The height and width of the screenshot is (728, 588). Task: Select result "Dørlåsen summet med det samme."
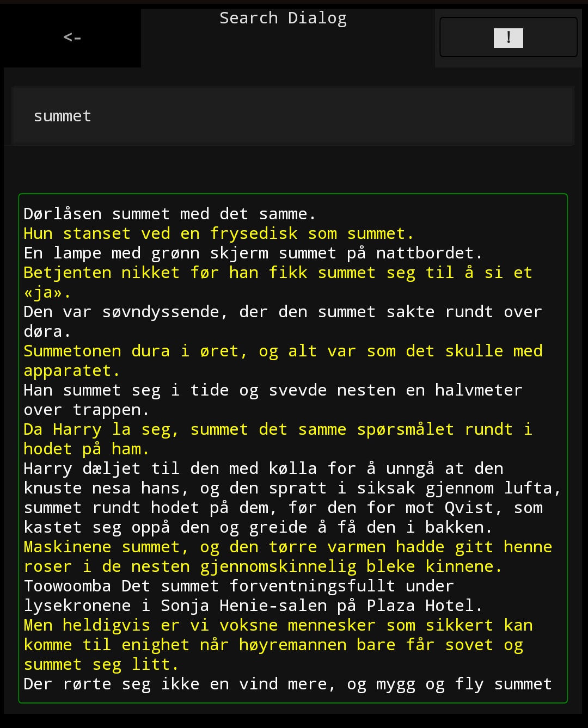coord(170,214)
